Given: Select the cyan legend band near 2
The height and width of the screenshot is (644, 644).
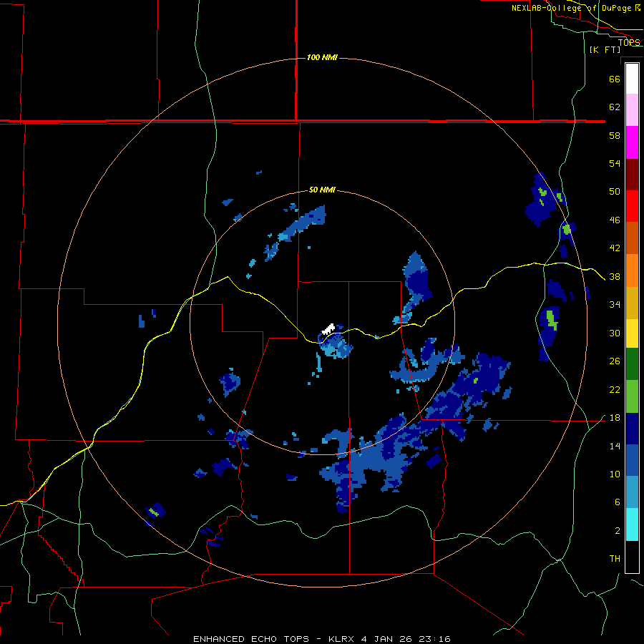Looking at the screenshot, I should click(632, 525).
